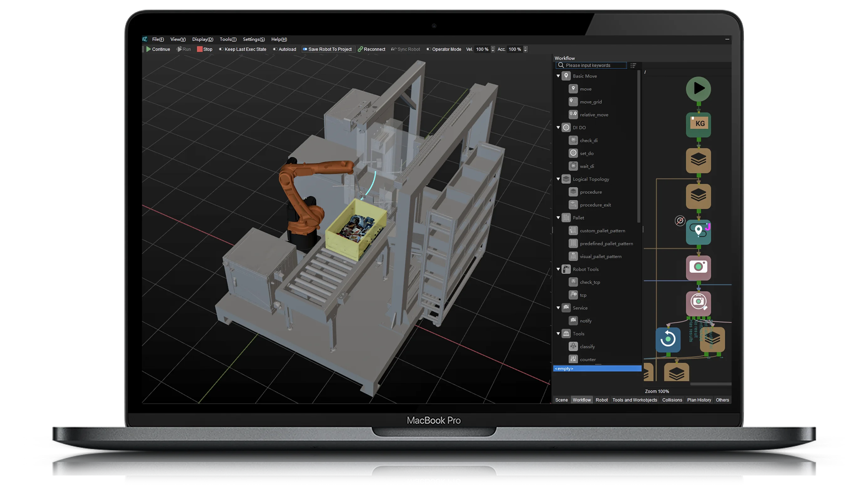Click Sync Robot in the toolbar
868x488 pixels.
[405, 49]
